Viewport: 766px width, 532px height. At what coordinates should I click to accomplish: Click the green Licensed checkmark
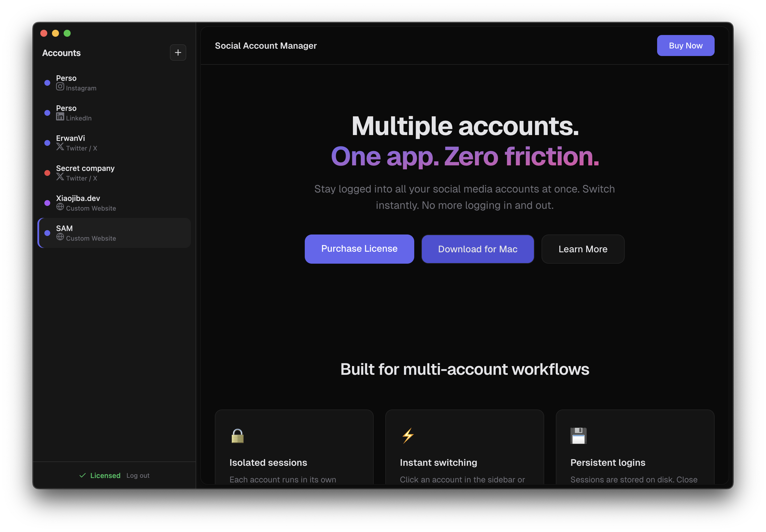click(83, 475)
